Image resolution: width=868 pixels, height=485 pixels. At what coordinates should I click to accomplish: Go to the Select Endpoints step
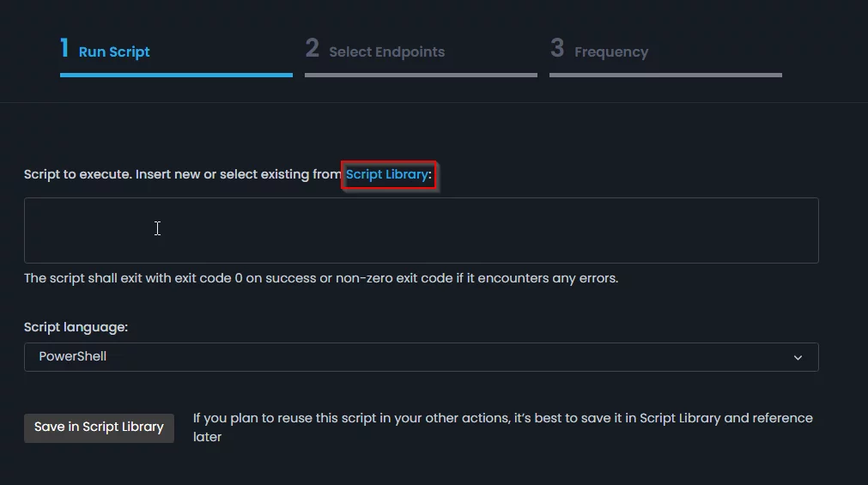click(x=386, y=52)
